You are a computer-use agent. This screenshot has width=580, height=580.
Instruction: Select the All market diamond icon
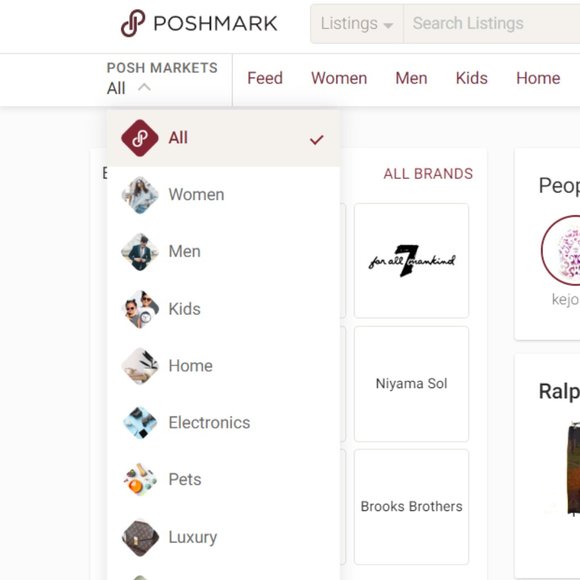pyautogui.click(x=140, y=138)
